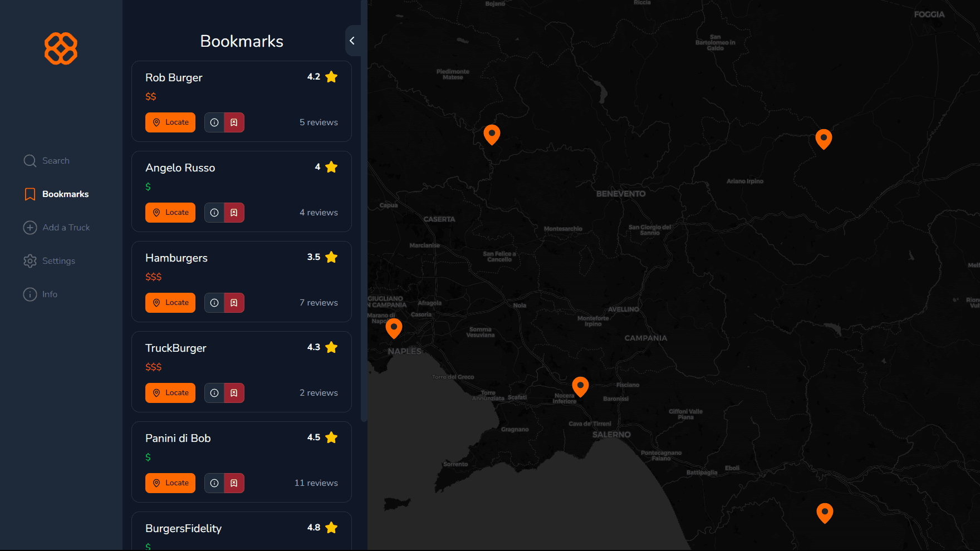The width and height of the screenshot is (980, 551).
Task: Click the map pin near Naples
Action: [x=394, y=328]
